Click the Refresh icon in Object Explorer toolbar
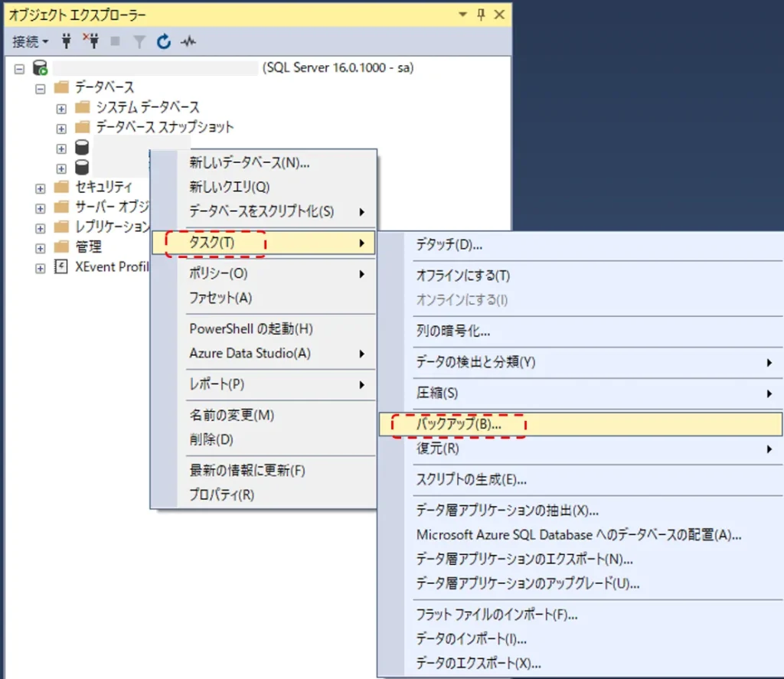Image resolution: width=784 pixels, height=679 pixels. click(163, 41)
